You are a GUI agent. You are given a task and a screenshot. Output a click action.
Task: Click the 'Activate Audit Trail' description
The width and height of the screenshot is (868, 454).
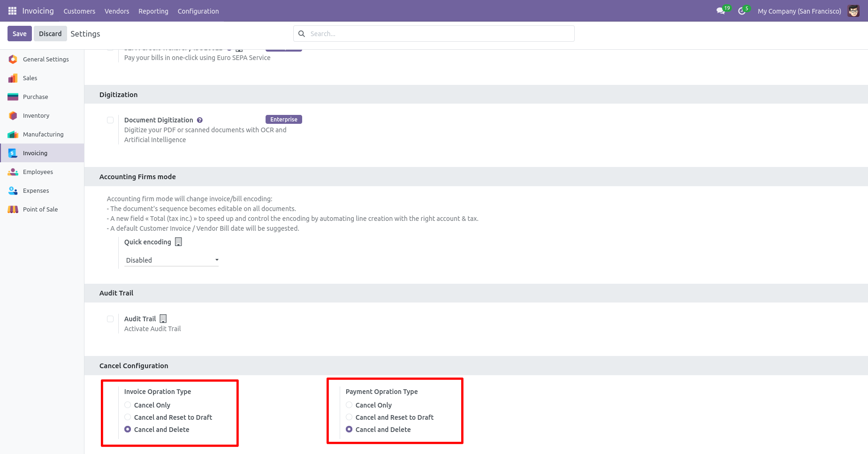click(x=152, y=329)
